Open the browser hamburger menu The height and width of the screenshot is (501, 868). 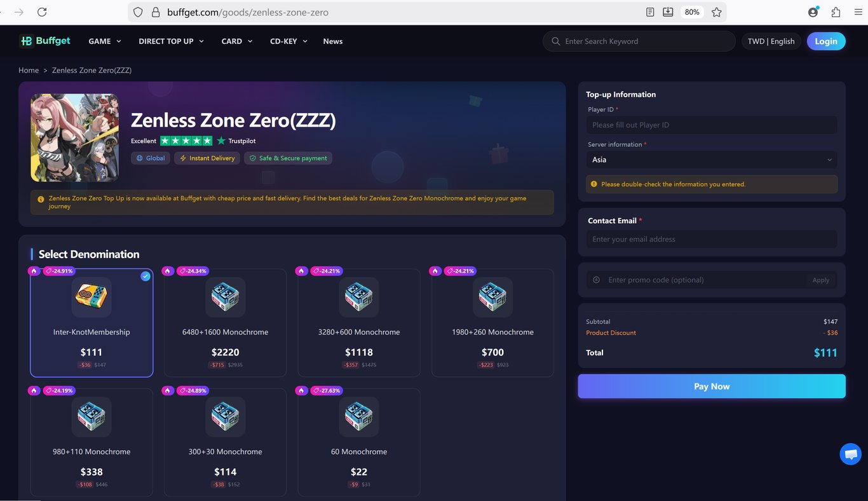pos(858,12)
